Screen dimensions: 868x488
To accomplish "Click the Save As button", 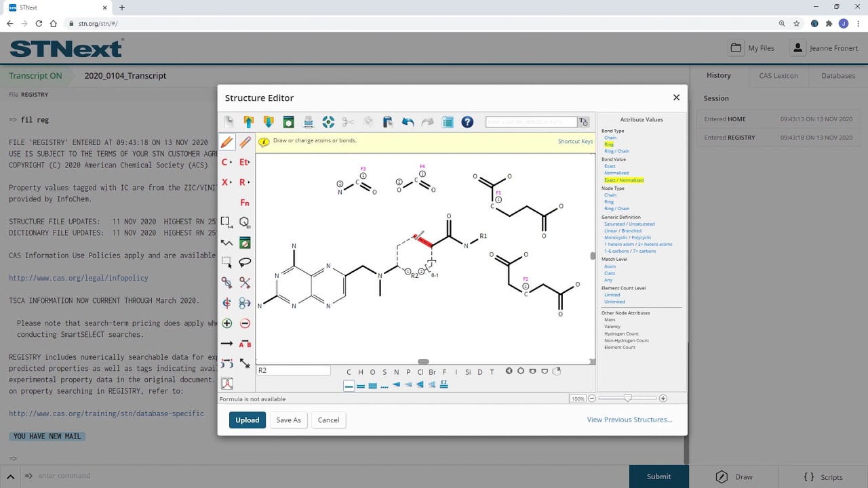I will click(288, 420).
